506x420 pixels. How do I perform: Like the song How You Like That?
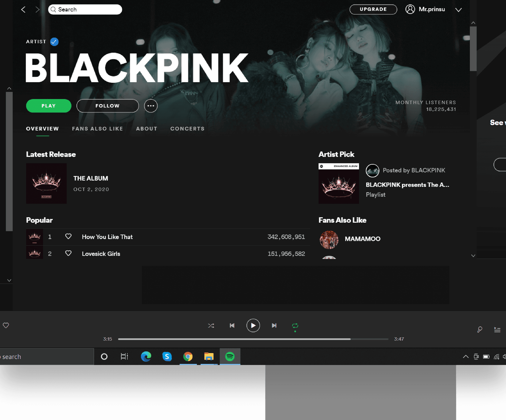[x=68, y=236]
